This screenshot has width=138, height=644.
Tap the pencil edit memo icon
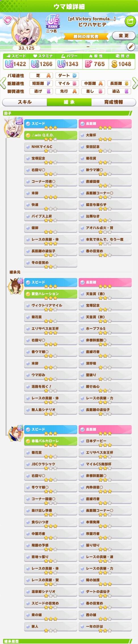(x=131, y=46)
